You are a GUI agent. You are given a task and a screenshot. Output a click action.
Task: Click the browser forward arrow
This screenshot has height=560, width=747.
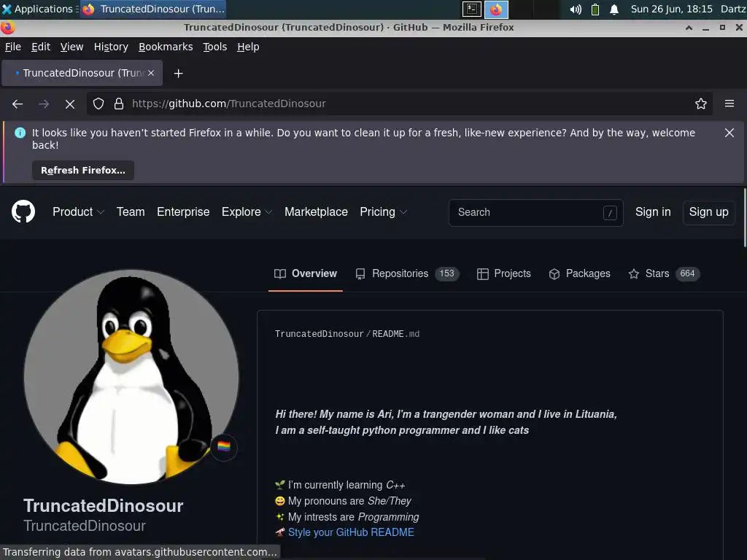[x=44, y=104]
